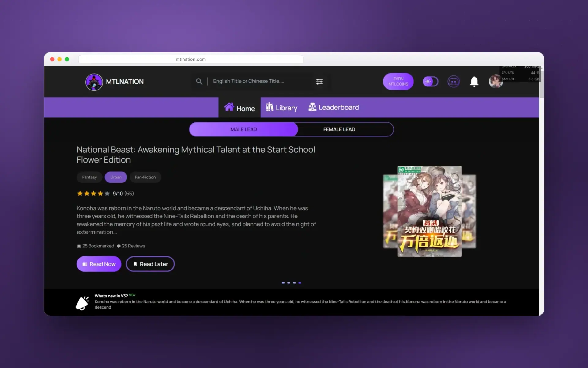Click the next cover on the right
The height and width of the screenshot is (368, 588).
tap(469, 211)
